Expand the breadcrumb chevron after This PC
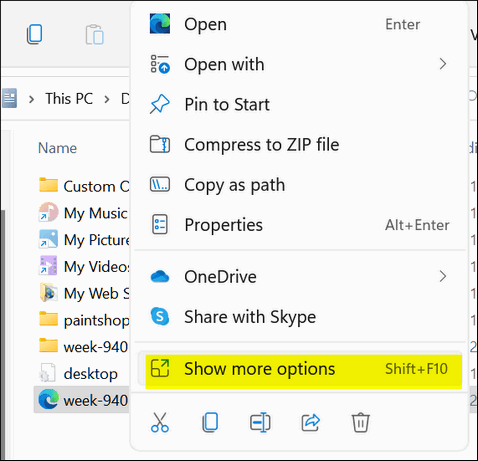The height and width of the screenshot is (461, 478). click(x=107, y=99)
